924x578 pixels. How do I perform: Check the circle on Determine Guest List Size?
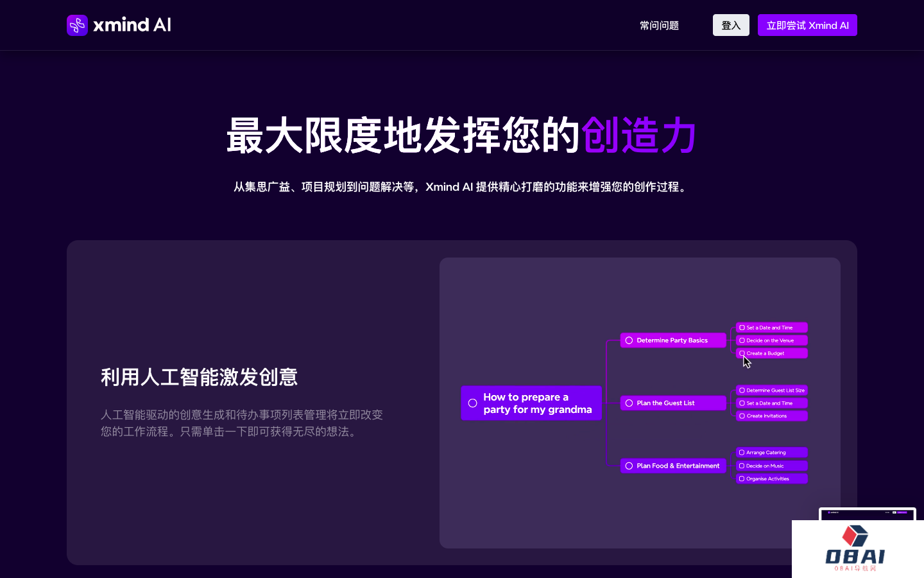742,390
